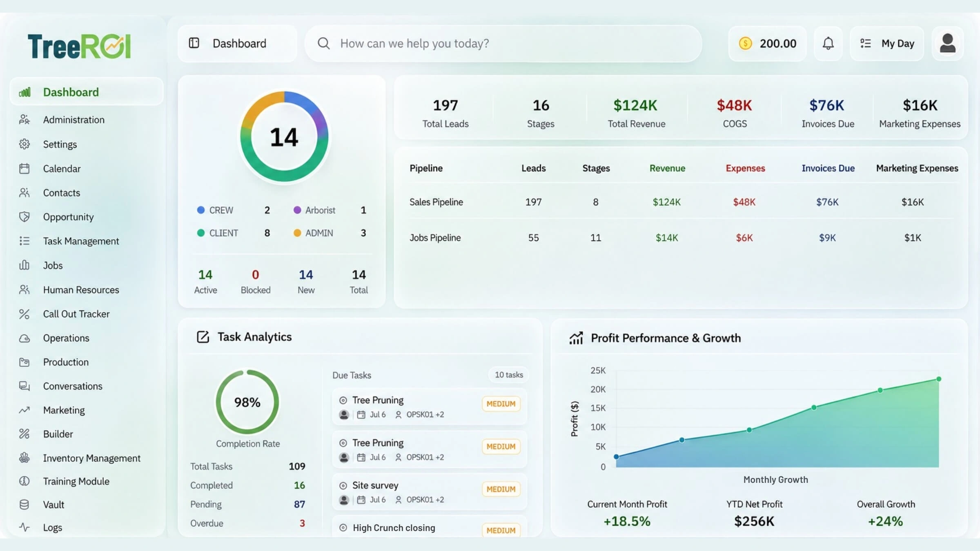
Task: Open Administration menu item
Action: [74, 120]
